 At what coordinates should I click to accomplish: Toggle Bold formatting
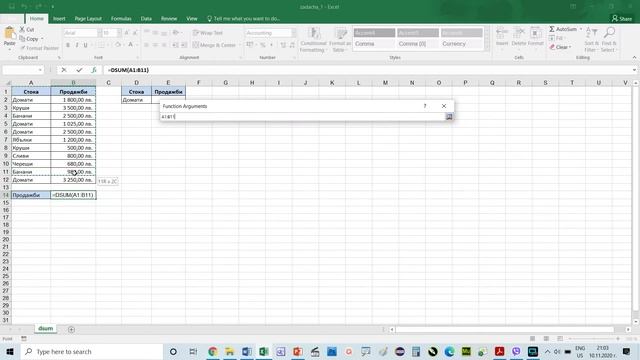(x=68, y=45)
